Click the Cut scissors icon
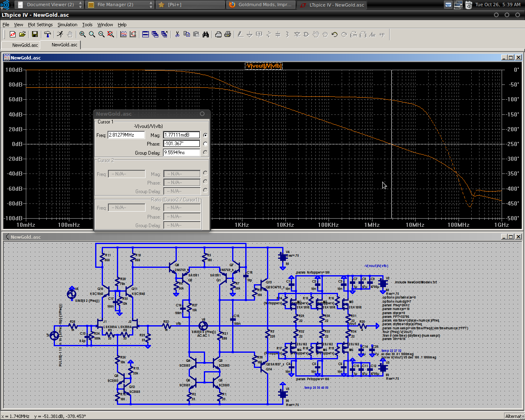The width and height of the screenshot is (525, 420). [x=177, y=34]
